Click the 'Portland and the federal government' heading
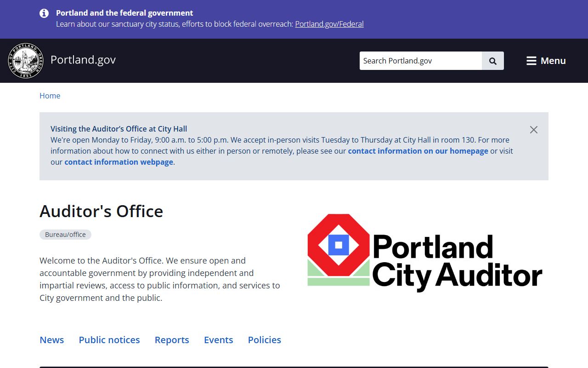This screenshot has width=588, height=368. click(124, 13)
